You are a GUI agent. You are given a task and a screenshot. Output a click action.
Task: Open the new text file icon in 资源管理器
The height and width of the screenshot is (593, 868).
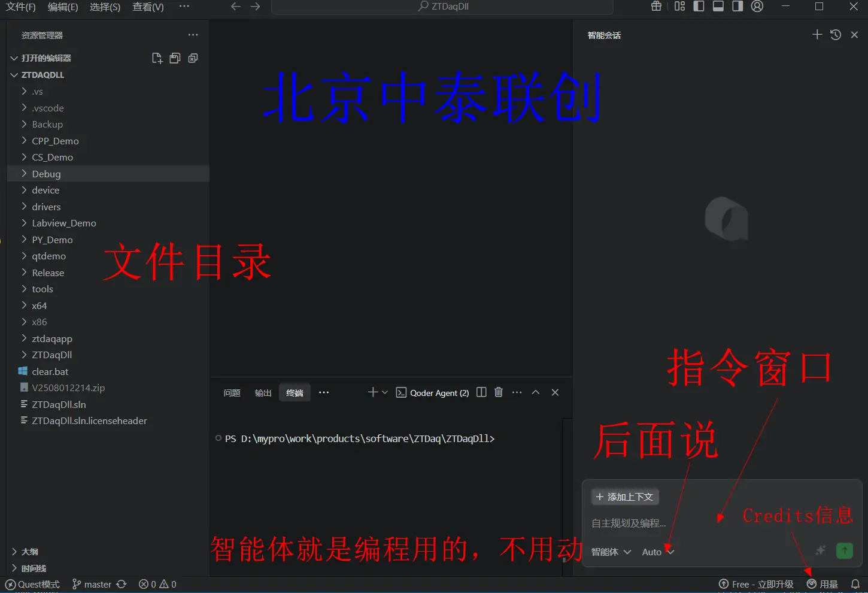point(157,58)
